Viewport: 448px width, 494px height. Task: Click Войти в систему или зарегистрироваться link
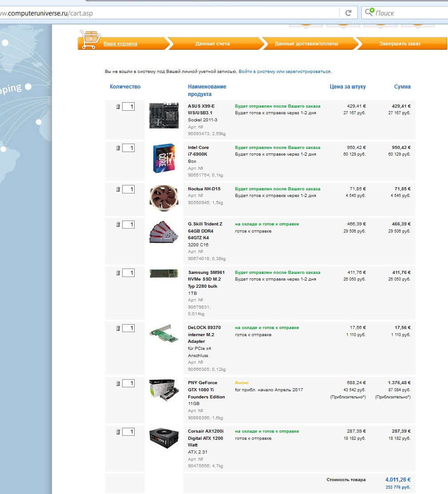pos(285,72)
